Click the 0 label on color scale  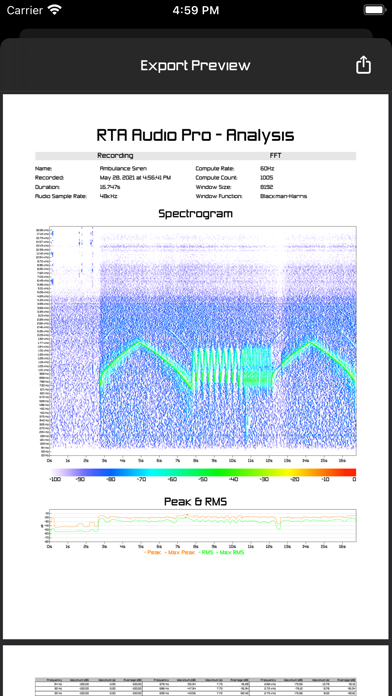pos(354,479)
